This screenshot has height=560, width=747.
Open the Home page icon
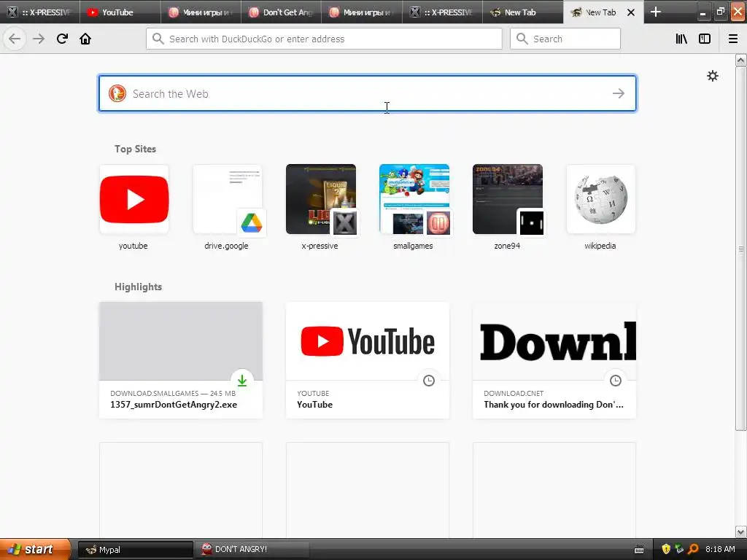[85, 39]
